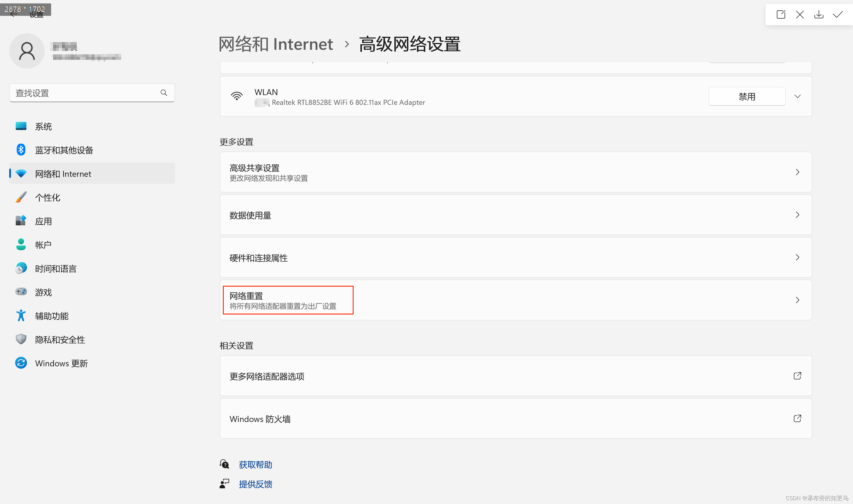Image resolution: width=853 pixels, height=504 pixels.
Task: Open Advanced sharing settings chevron
Action: tap(797, 172)
